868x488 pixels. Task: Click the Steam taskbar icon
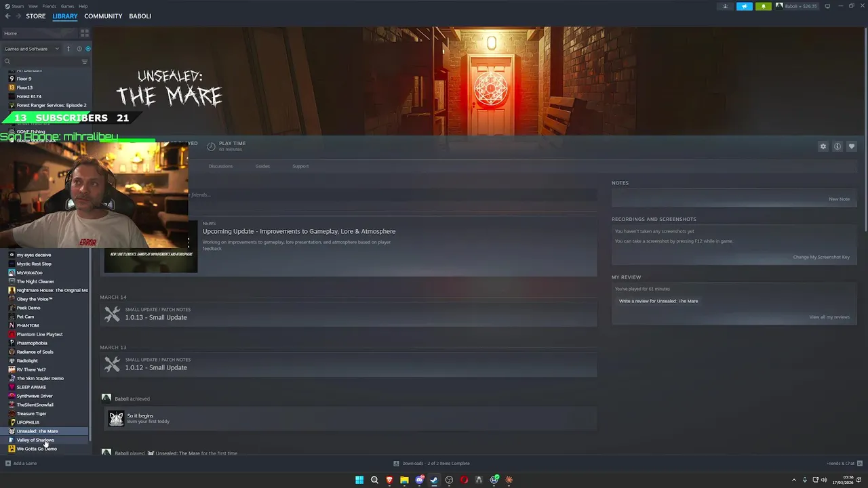point(434,480)
